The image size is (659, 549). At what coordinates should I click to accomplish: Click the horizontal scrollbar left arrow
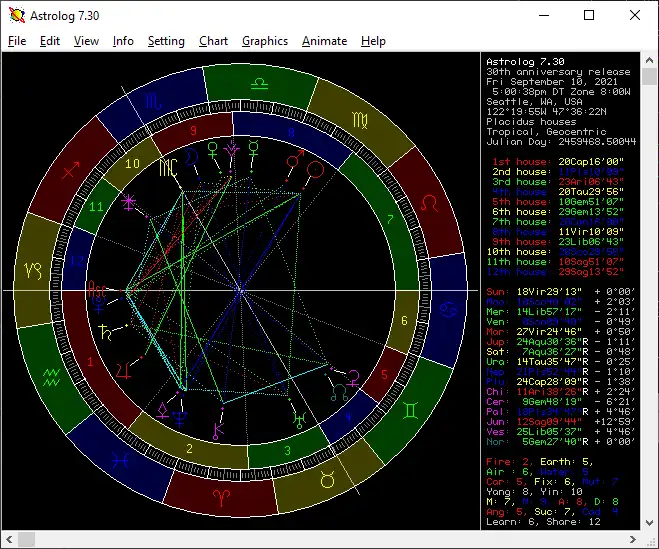coord(9,539)
